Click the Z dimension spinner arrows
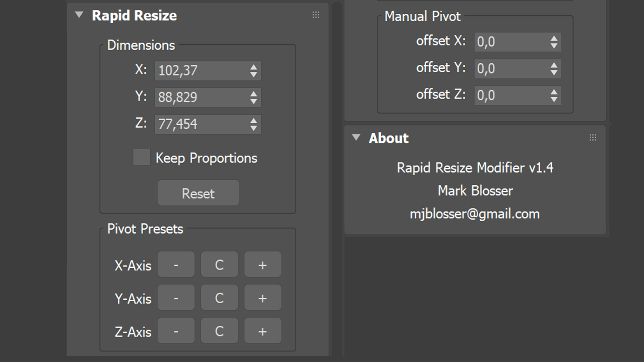644x362 pixels. tap(254, 124)
